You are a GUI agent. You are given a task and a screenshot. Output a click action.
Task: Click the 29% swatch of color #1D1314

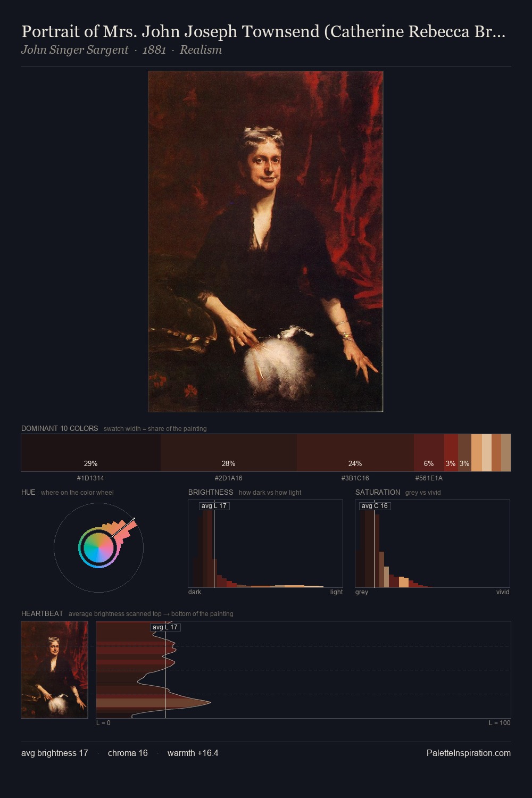point(91,453)
